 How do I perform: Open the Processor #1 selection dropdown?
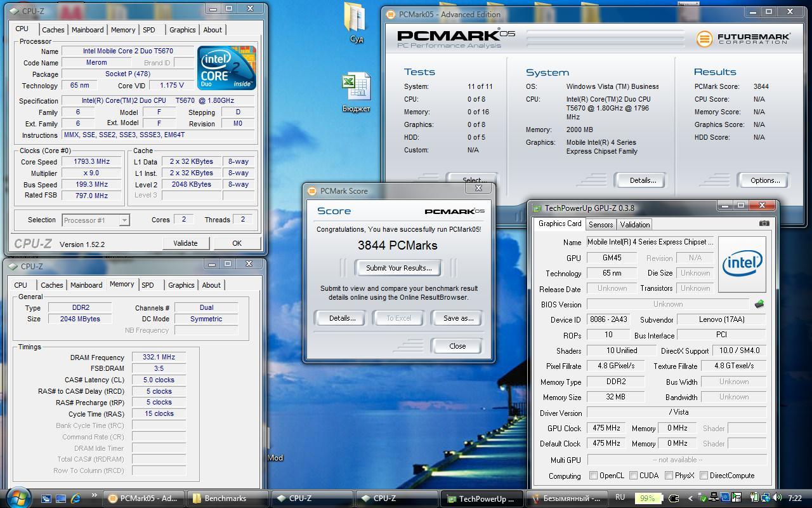[x=96, y=220]
